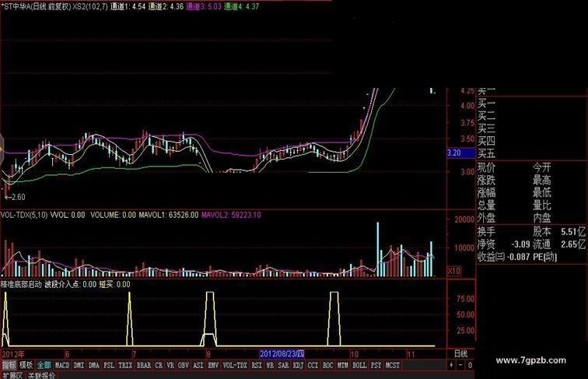Click the X10 volume scale label

[x=454, y=271]
